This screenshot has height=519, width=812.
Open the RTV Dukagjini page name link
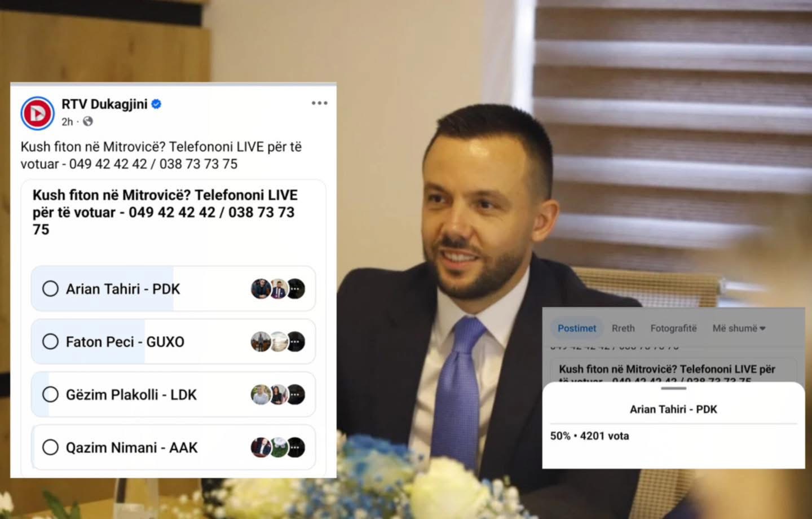pyautogui.click(x=104, y=104)
